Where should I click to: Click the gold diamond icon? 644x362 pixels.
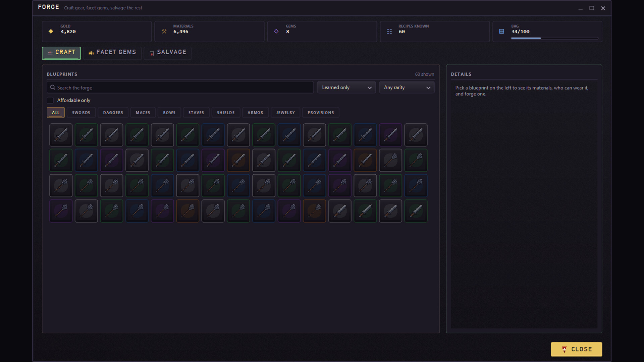pos(51,31)
